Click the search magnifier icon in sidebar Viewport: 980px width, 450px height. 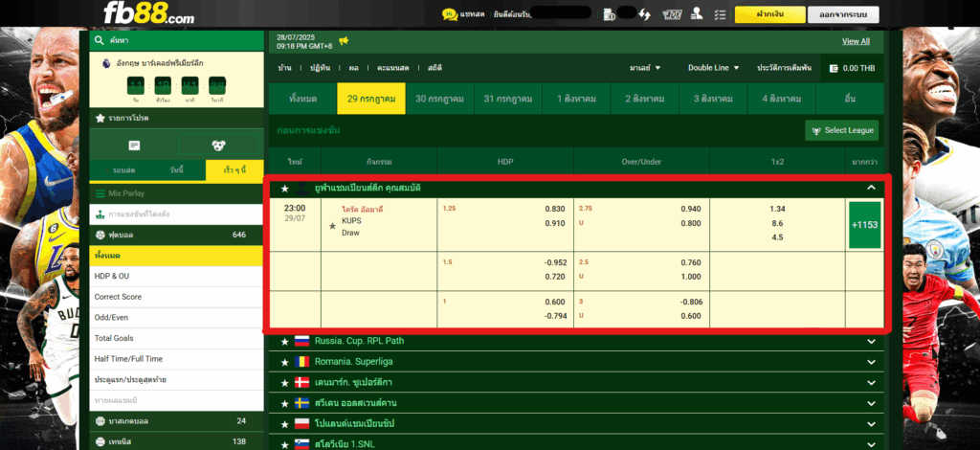click(x=100, y=40)
